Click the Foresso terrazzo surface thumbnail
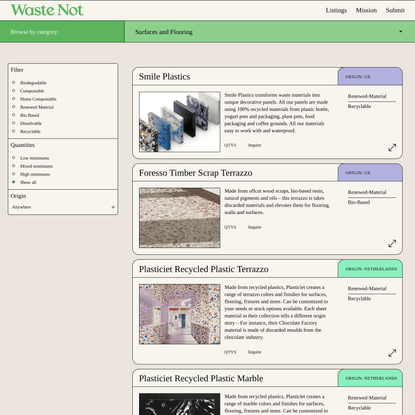This screenshot has height=415, width=415. pos(180,218)
